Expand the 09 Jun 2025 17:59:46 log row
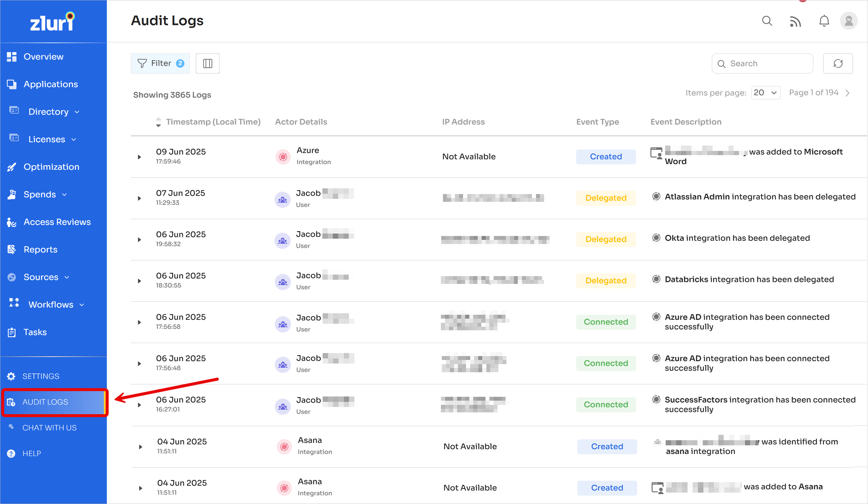This screenshot has width=868, height=504. point(139,157)
